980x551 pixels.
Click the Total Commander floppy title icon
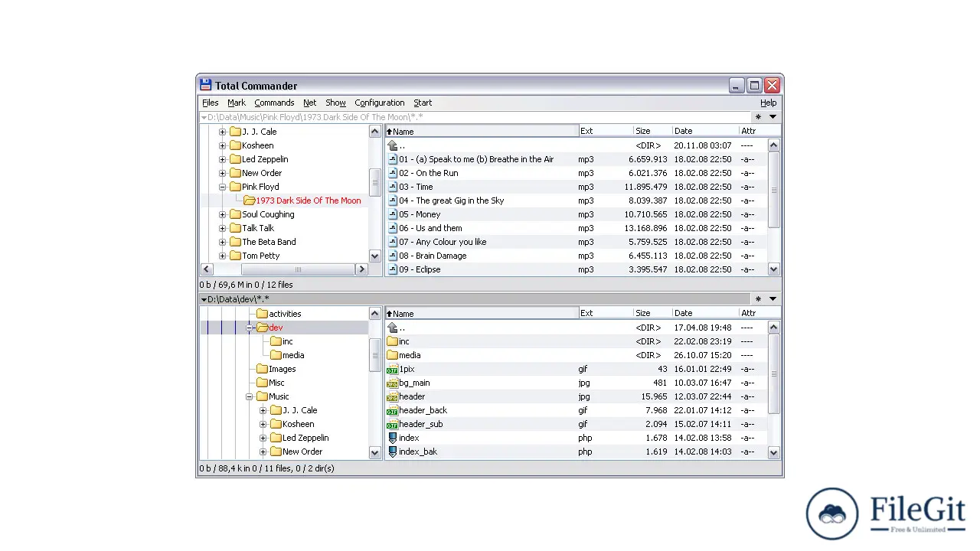205,86
